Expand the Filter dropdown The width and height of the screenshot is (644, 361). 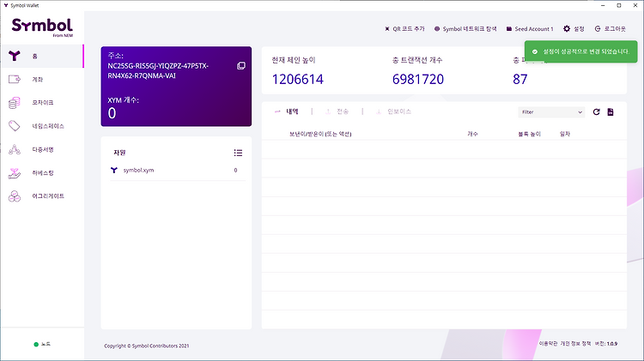551,112
